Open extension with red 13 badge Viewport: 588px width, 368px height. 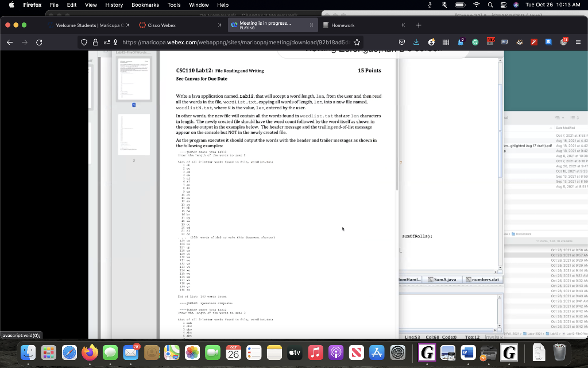(564, 41)
